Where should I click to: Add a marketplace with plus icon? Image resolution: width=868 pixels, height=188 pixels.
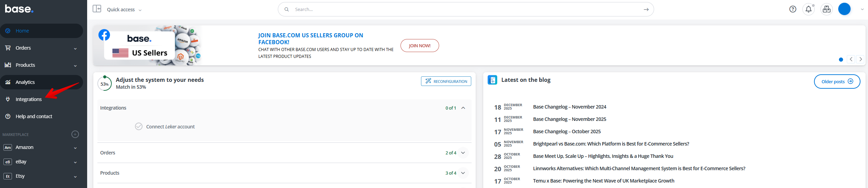pos(75,134)
